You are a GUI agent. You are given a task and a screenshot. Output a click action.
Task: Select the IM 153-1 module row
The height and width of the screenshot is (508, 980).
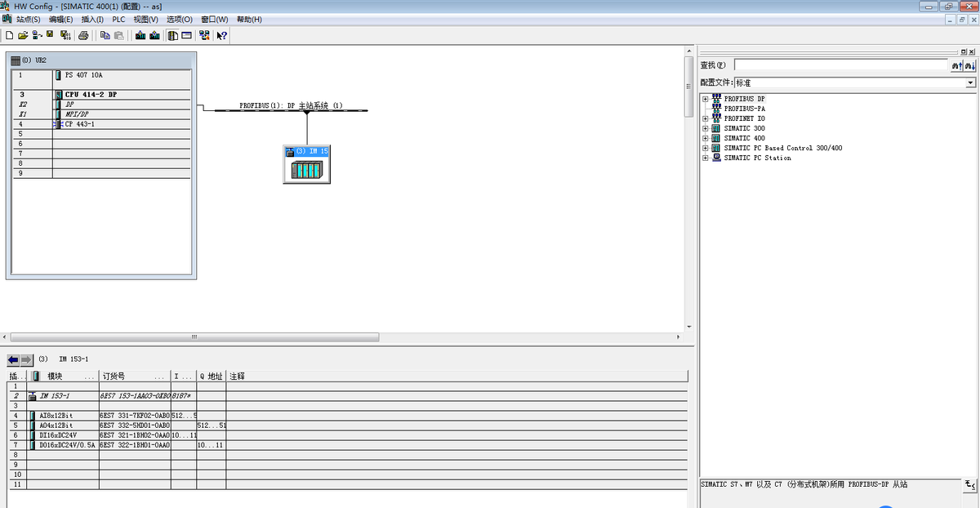pyautogui.click(x=348, y=395)
